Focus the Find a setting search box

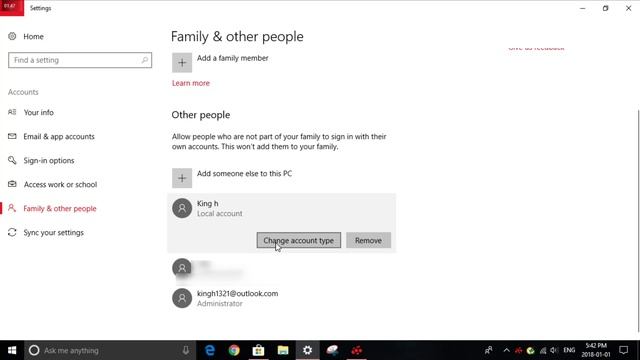[80, 60]
